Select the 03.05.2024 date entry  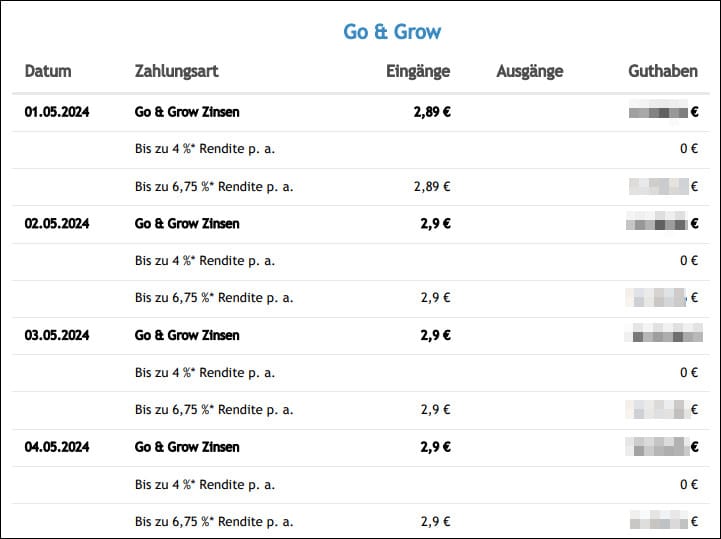pyautogui.click(x=57, y=336)
